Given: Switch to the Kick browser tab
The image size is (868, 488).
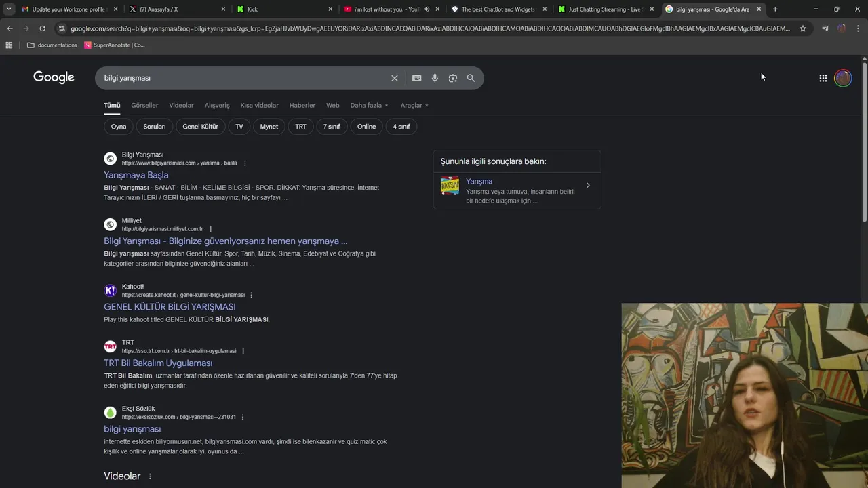Looking at the screenshot, I should coord(283,9).
